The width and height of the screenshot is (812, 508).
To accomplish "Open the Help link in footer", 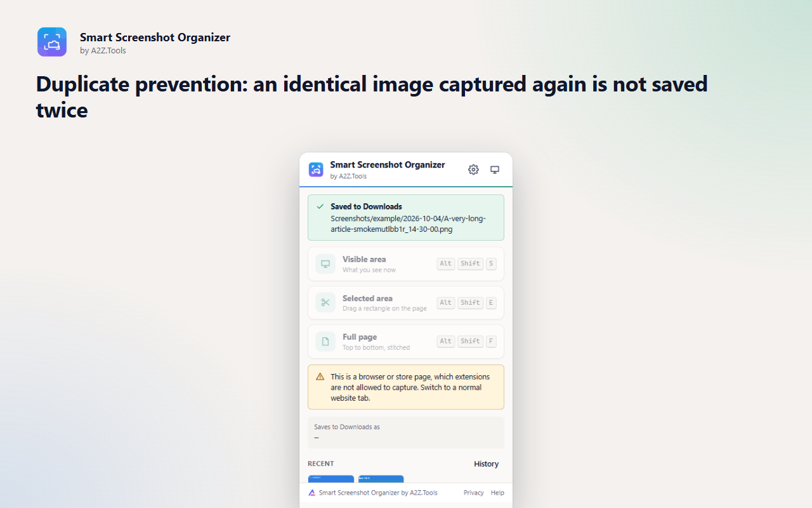I will (x=497, y=493).
